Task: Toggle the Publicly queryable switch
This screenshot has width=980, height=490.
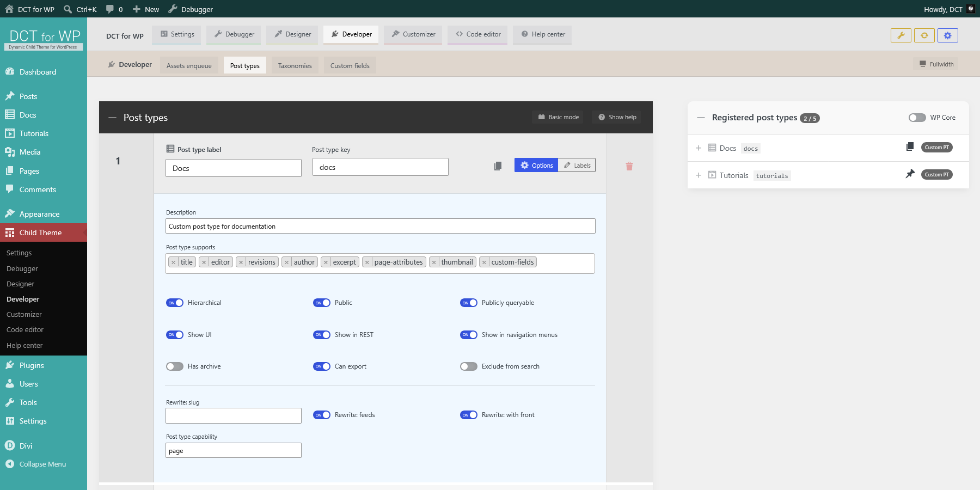Action: click(469, 303)
